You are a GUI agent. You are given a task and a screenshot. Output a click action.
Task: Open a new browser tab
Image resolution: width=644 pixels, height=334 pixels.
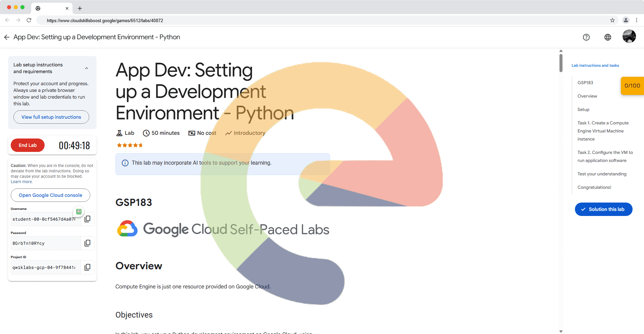(80, 8)
